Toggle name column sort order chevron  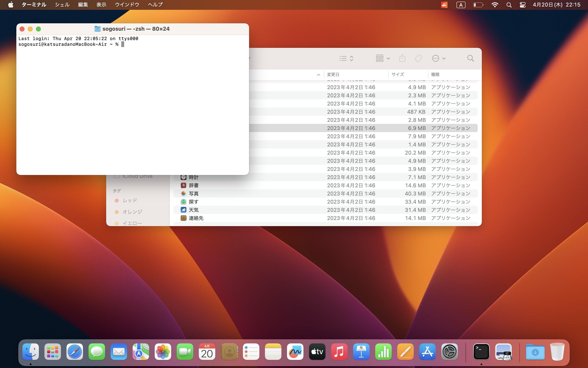[x=318, y=75]
